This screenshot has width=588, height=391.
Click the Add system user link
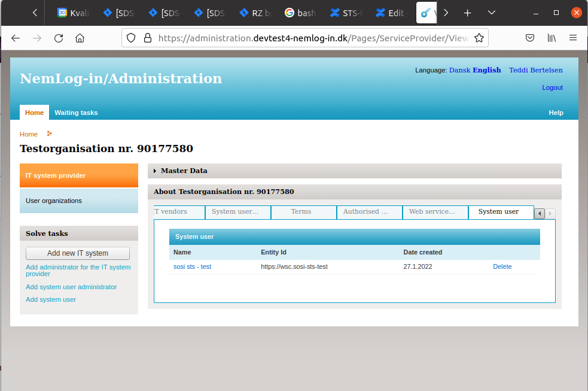(x=51, y=299)
